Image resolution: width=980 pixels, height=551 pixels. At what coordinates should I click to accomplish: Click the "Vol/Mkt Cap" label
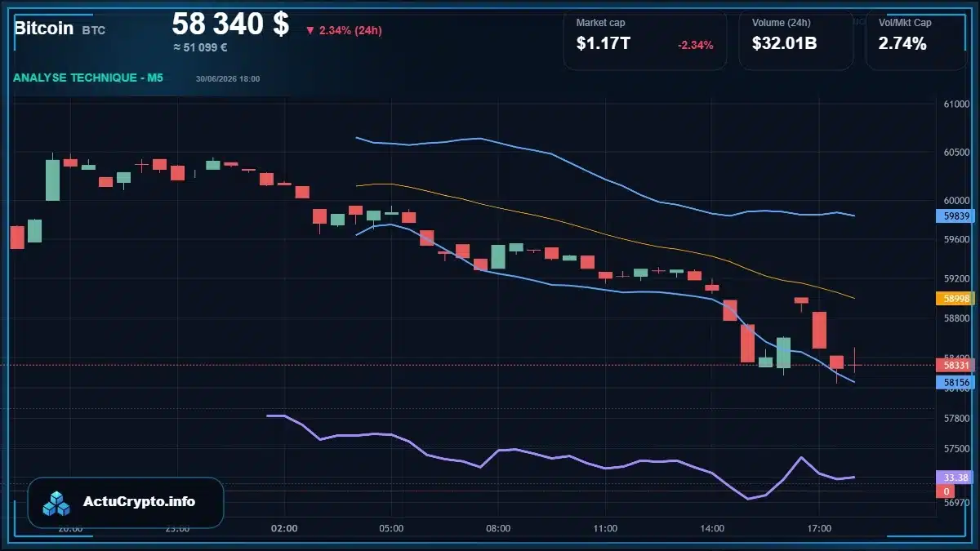coord(905,23)
